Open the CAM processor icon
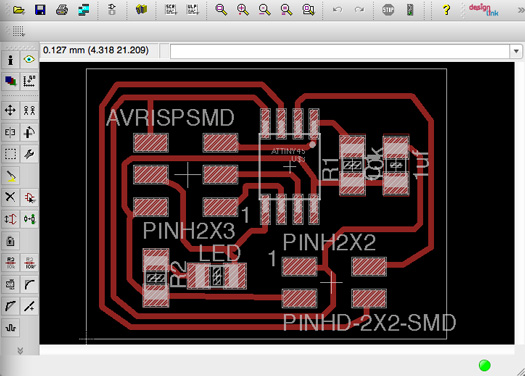The height and width of the screenshot is (376, 525). click(83, 10)
